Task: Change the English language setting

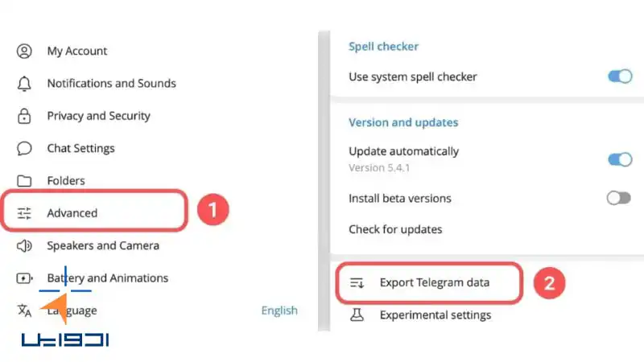Action: (x=279, y=311)
